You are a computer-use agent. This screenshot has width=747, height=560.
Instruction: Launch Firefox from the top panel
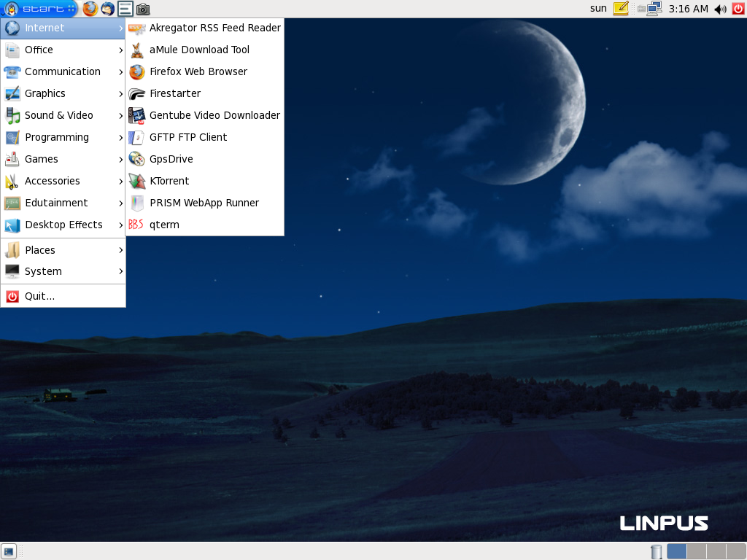pyautogui.click(x=90, y=9)
